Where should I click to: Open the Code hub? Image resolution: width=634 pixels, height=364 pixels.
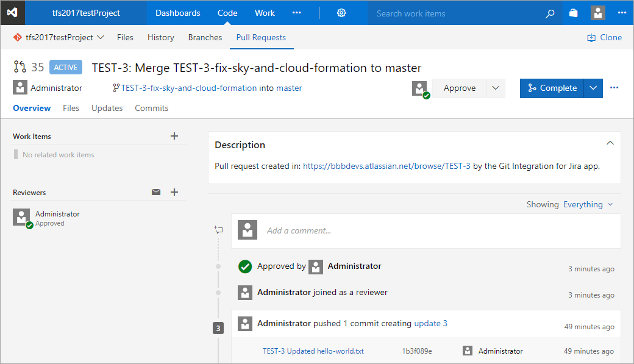click(x=227, y=13)
